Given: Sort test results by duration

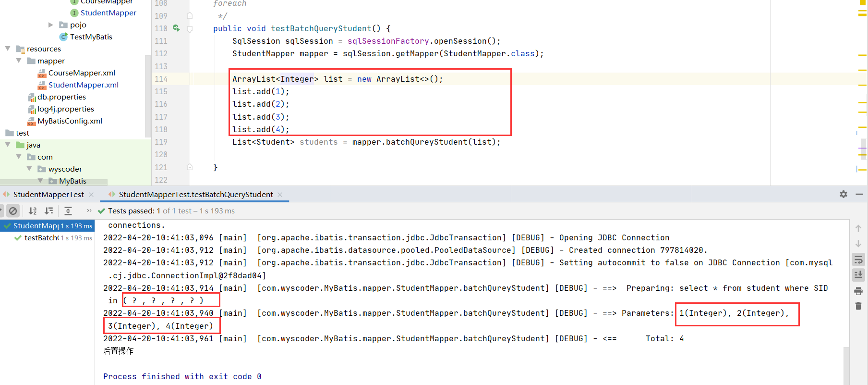Looking at the screenshot, I should (x=49, y=211).
